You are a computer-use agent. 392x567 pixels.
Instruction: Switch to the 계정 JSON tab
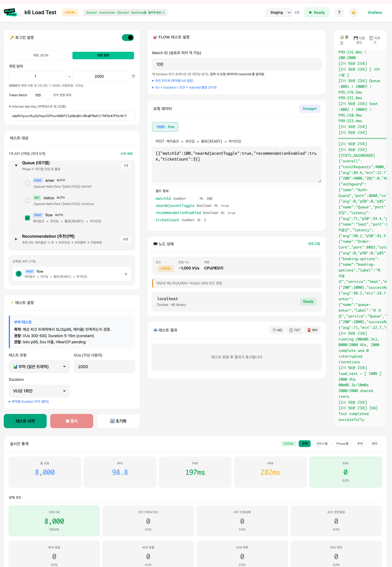41,55
